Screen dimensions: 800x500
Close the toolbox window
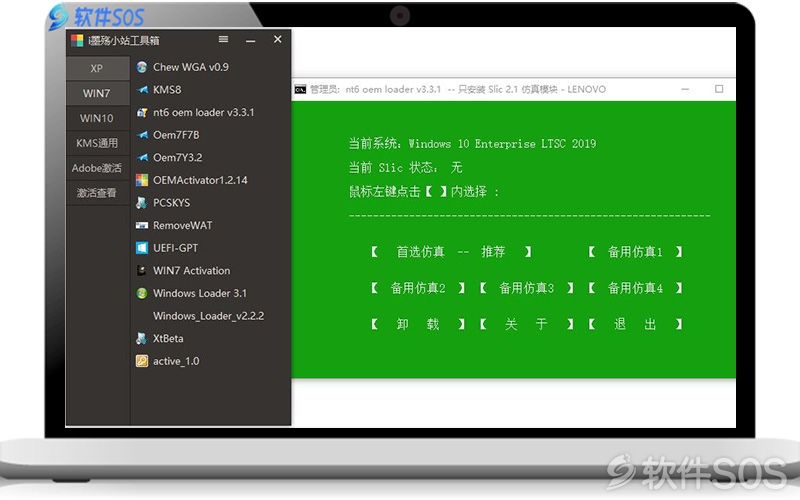coord(278,39)
